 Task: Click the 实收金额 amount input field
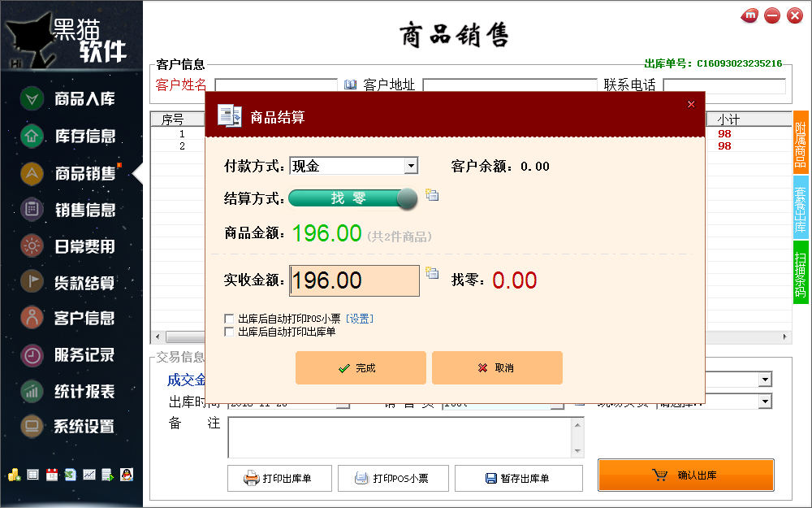pos(354,281)
